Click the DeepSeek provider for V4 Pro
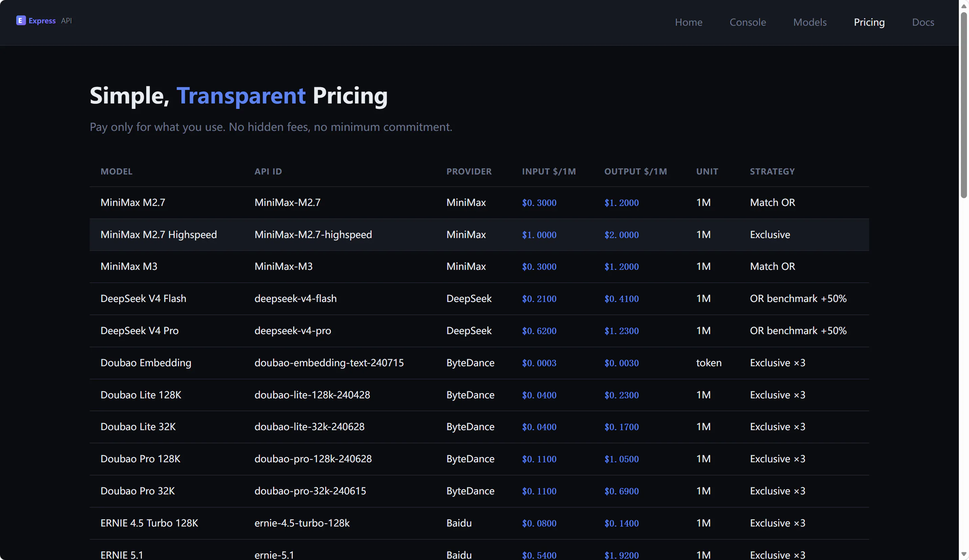This screenshot has height=560, width=969. pos(469,330)
